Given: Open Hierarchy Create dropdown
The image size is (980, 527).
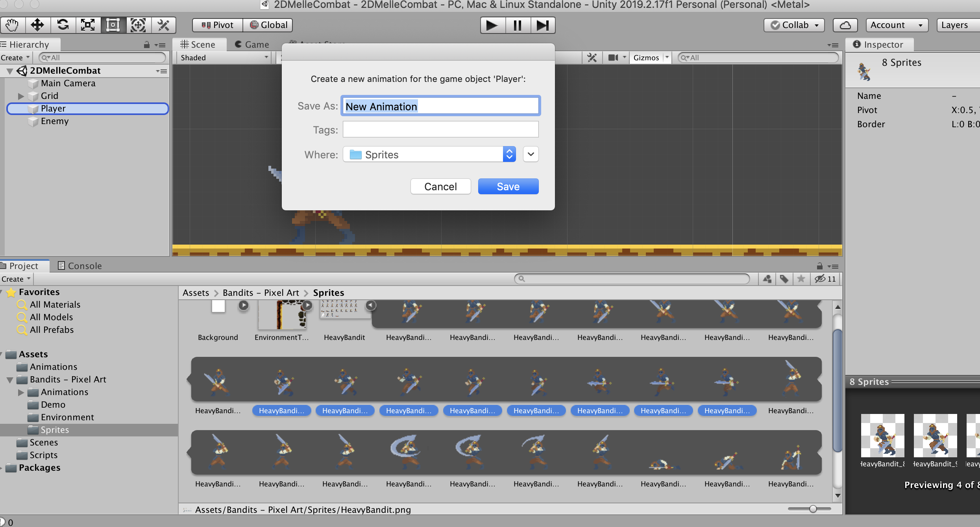Looking at the screenshot, I should [15, 58].
